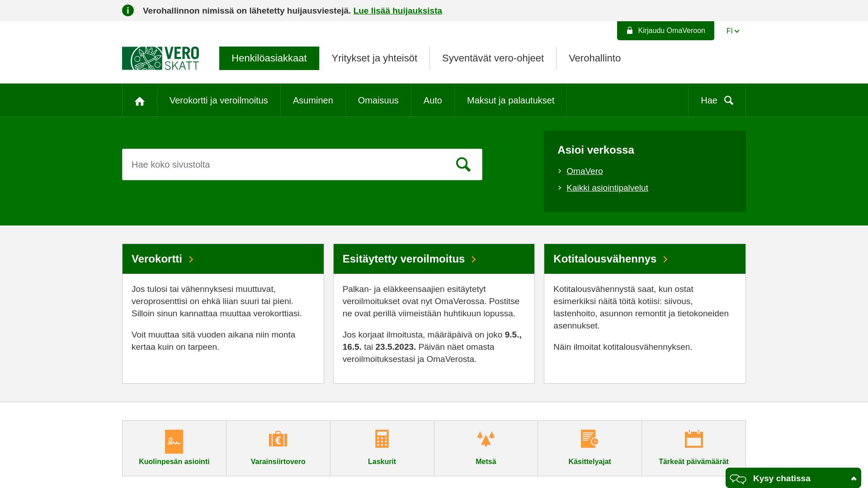Click the Kysy chatissa text
The width and height of the screenshot is (868, 488).
[782, 479]
